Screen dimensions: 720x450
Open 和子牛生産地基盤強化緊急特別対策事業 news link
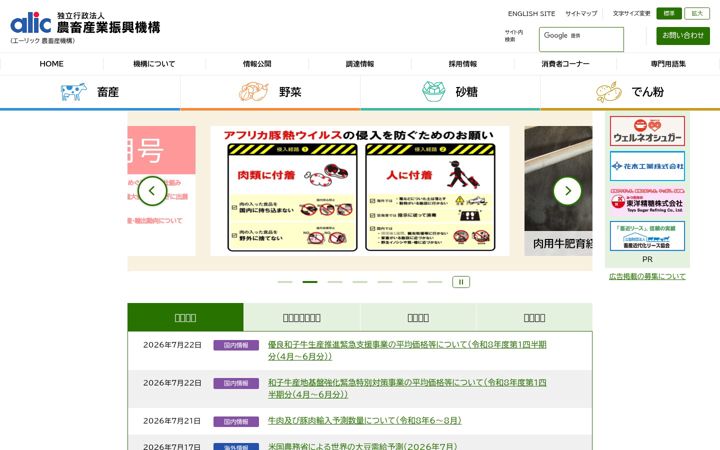point(407,388)
